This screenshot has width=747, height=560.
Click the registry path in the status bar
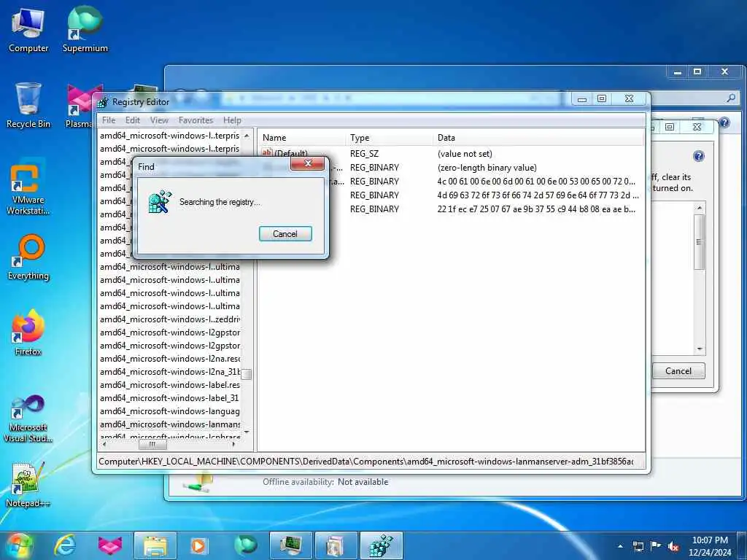(366, 462)
